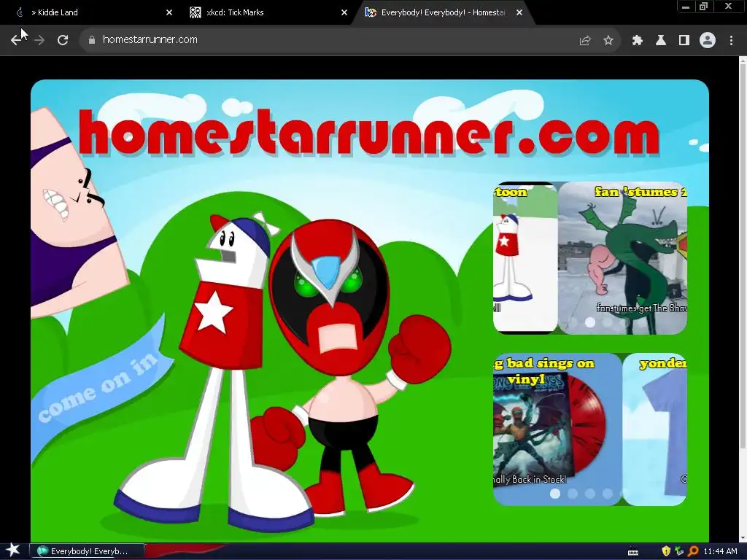
Task: Select the second dot in bottom carousel
Action: (573, 494)
